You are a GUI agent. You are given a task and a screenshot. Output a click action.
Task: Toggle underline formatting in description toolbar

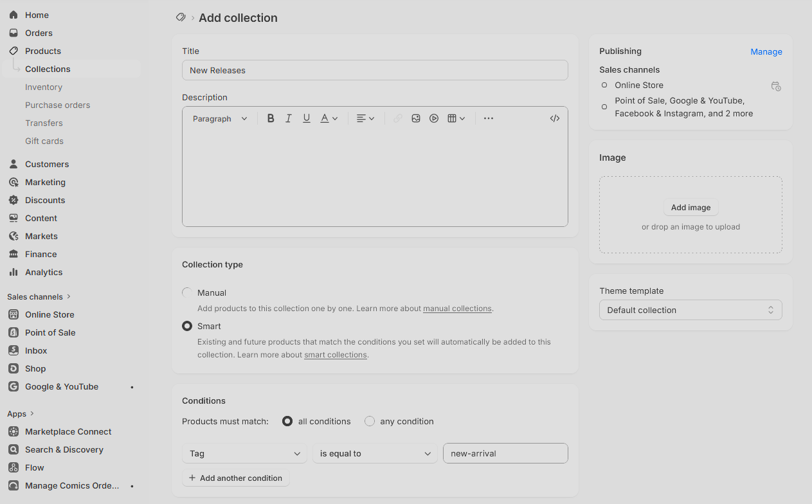(x=307, y=118)
